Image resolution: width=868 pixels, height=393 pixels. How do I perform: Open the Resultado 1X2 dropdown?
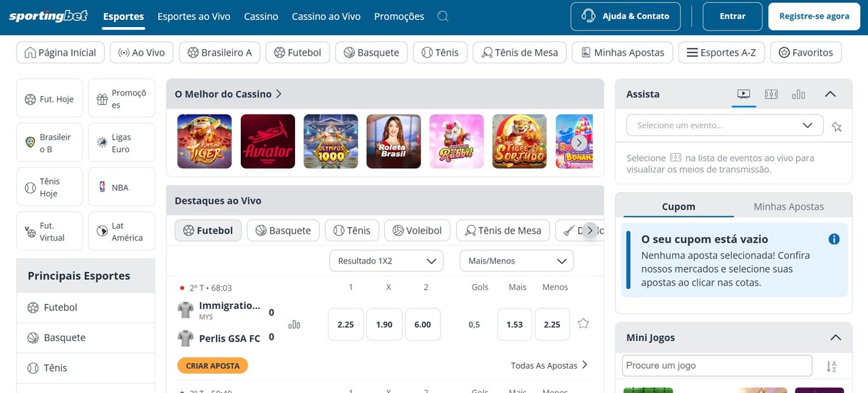click(x=386, y=261)
